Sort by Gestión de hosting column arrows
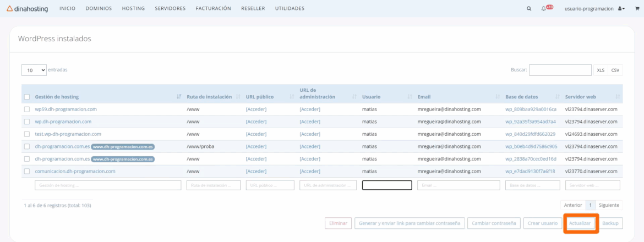The image size is (644, 242). tap(179, 97)
